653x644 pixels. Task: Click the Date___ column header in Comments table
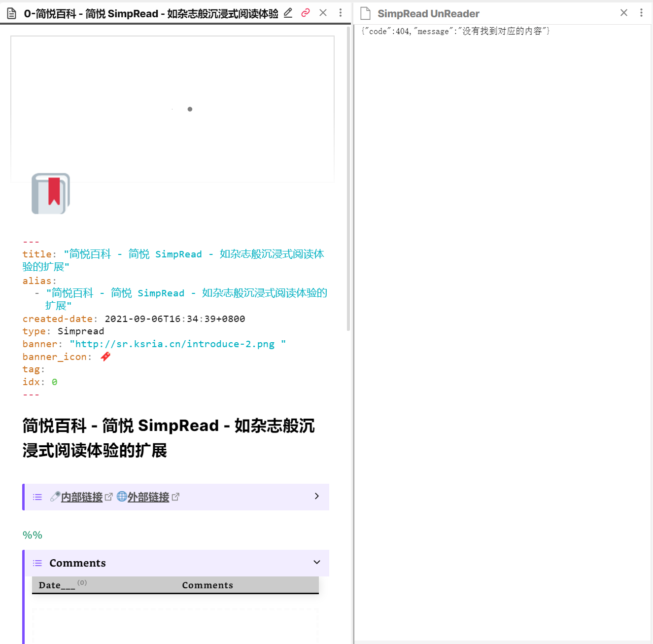pos(57,585)
